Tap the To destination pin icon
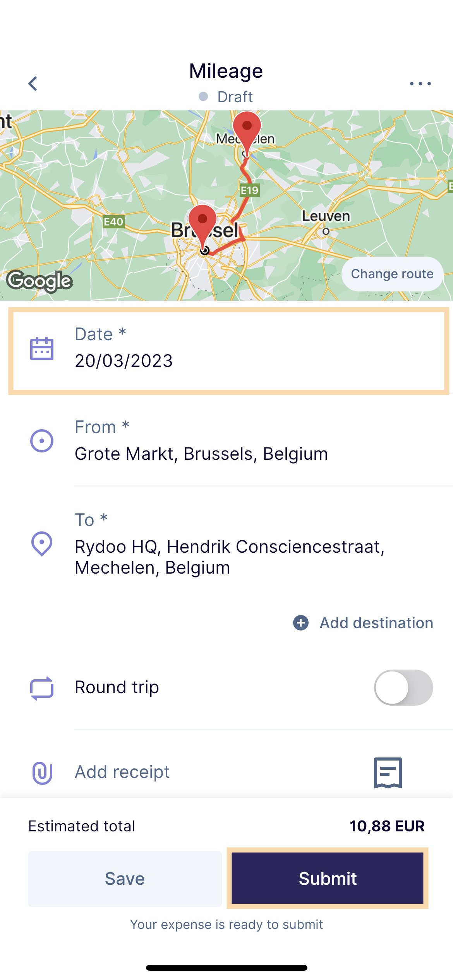The image size is (453, 980). click(x=42, y=544)
